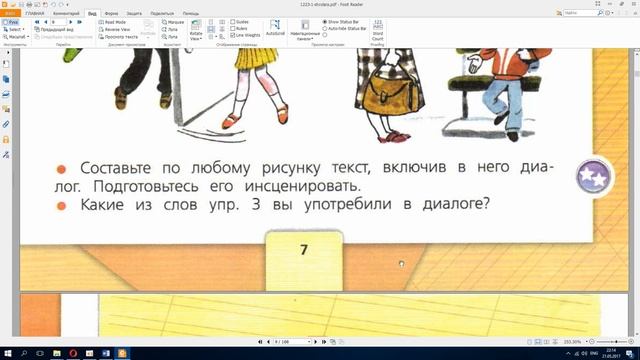This screenshot has height=360, width=640.
Task: Click the search magnifier next to Find
Action: [x=600, y=13]
